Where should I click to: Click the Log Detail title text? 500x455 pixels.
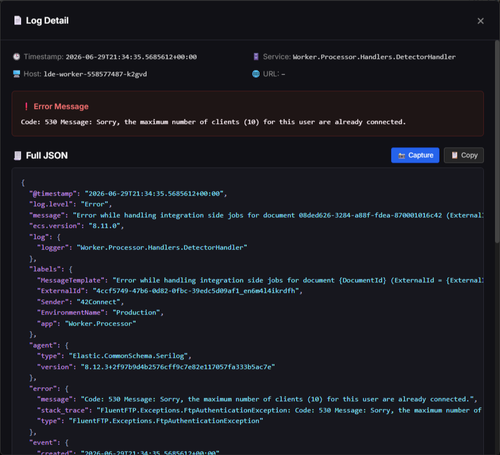tap(47, 21)
